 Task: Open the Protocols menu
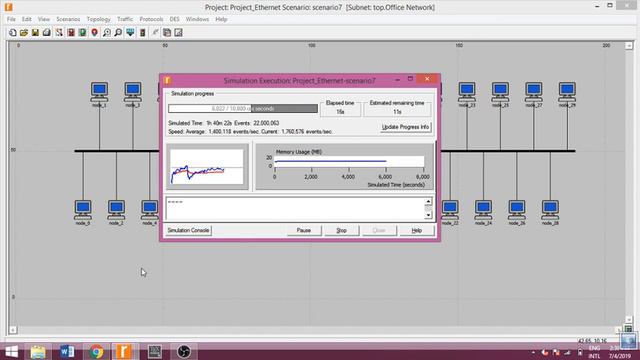tap(151, 19)
